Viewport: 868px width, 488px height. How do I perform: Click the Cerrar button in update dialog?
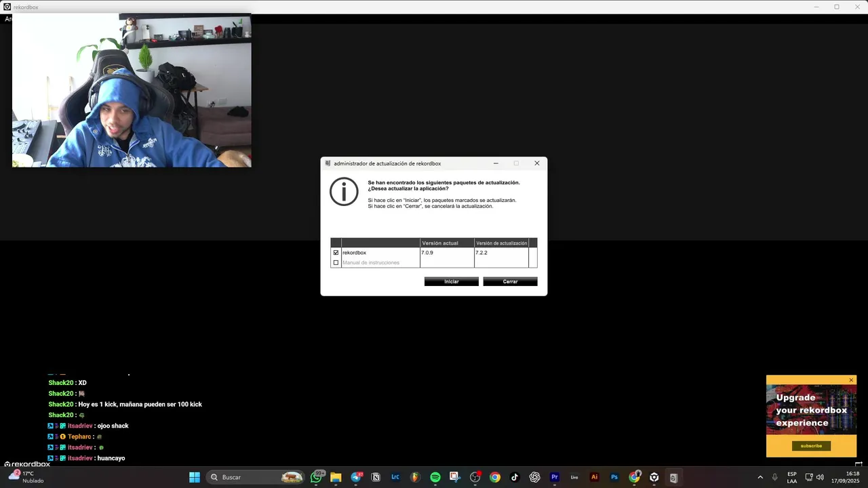[x=510, y=281]
